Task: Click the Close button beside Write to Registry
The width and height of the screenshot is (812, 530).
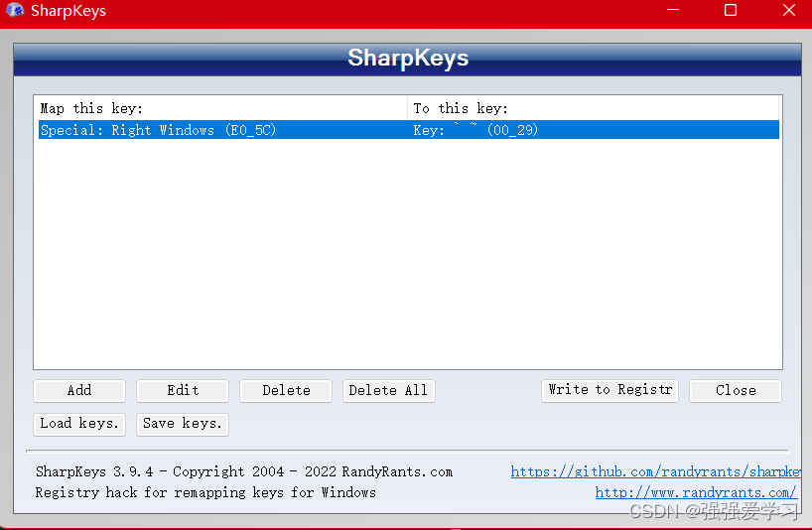Action: click(736, 391)
